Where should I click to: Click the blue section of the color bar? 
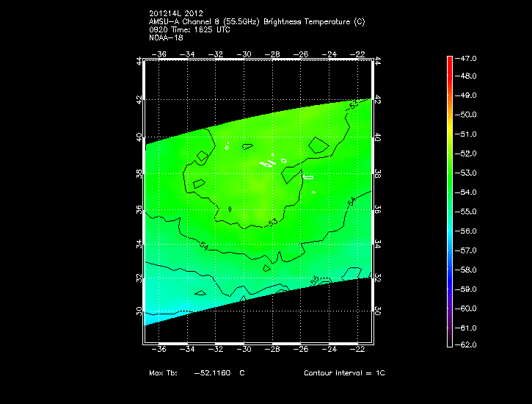tap(449, 275)
